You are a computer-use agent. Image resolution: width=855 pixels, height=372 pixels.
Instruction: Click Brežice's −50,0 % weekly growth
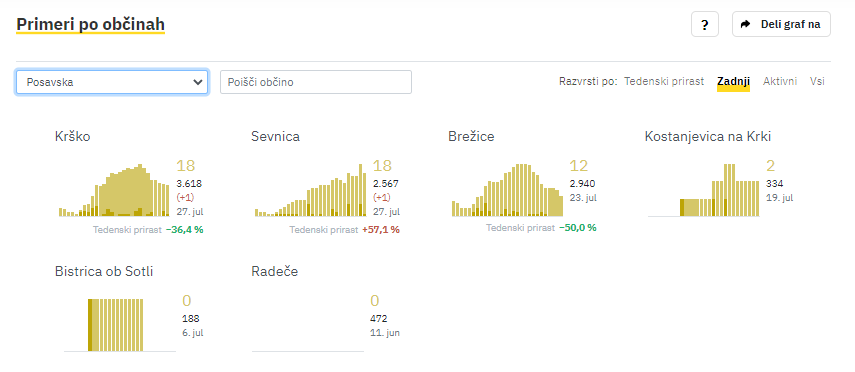[577, 227]
